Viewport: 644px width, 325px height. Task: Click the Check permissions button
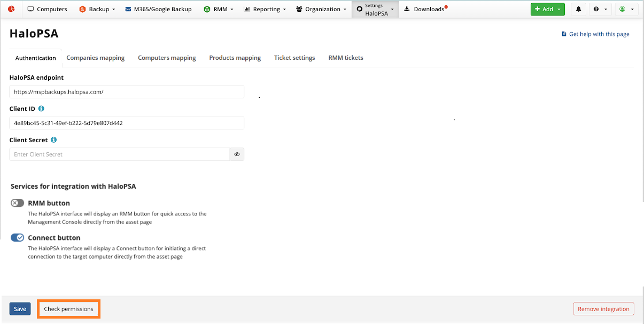(x=68, y=309)
